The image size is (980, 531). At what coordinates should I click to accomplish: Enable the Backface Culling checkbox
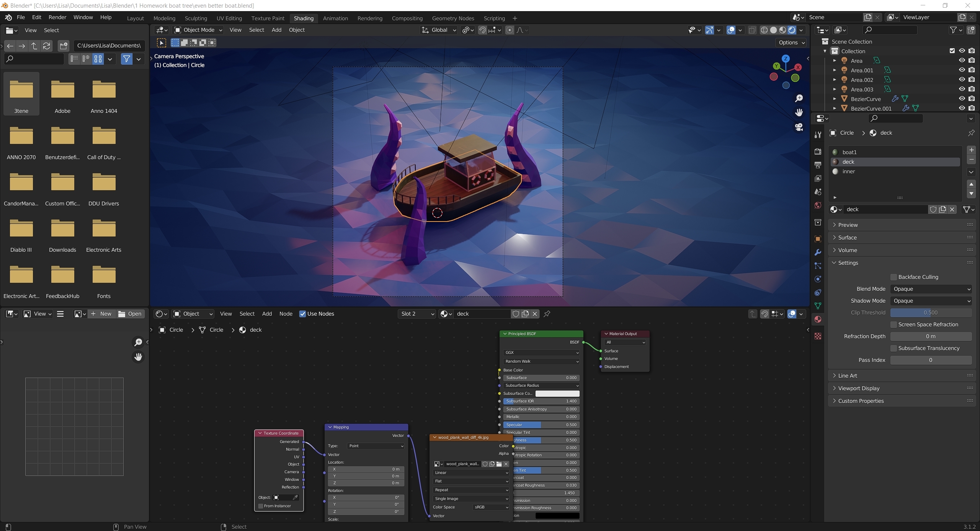point(894,277)
